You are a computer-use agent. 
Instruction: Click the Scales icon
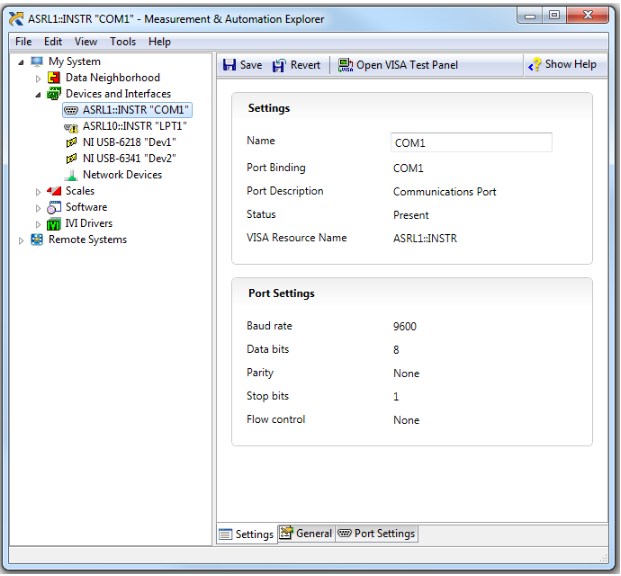pyautogui.click(x=54, y=191)
